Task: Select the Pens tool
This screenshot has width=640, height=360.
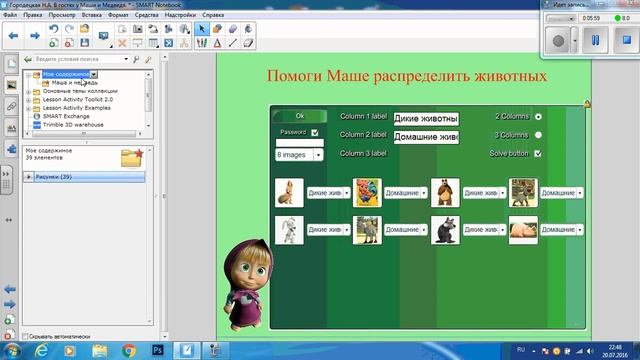Action: pyautogui.click(x=202, y=43)
